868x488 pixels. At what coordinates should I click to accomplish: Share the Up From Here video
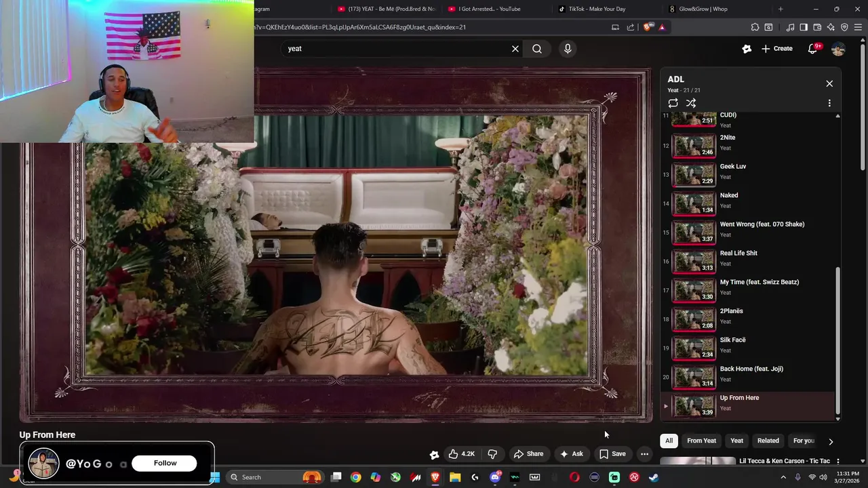(x=528, y=454)
